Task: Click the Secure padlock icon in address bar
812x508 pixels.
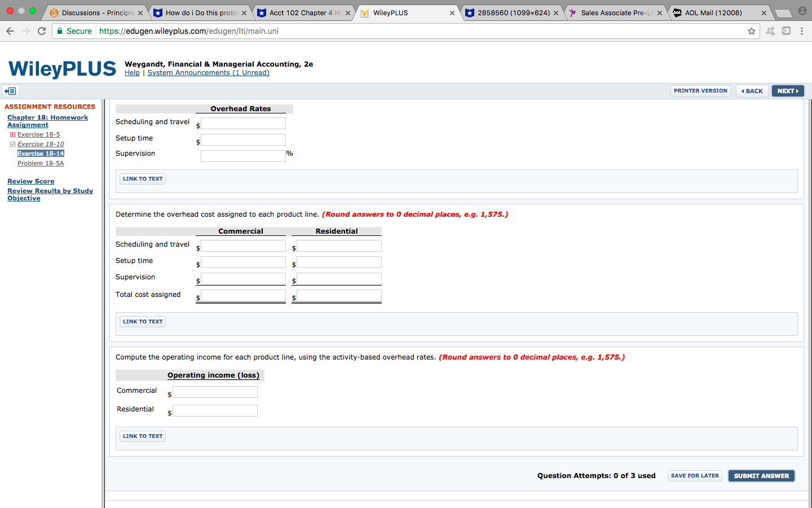Action: tap(60, 32)
